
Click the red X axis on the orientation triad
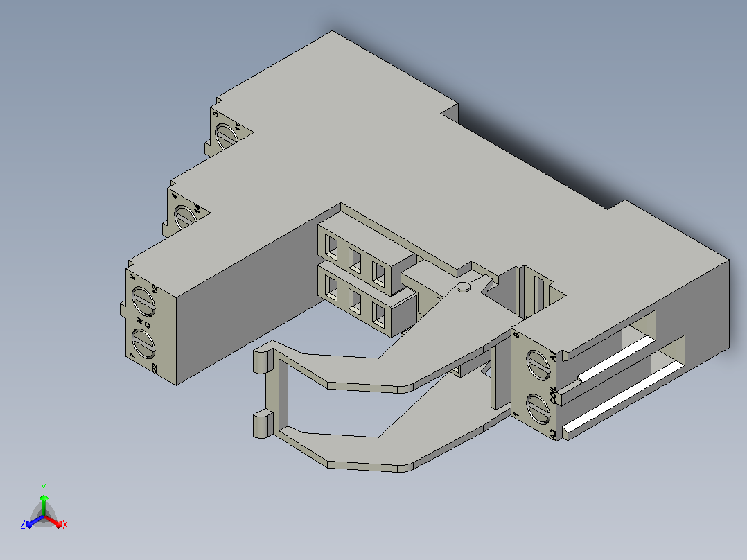(x=55, y=521)
